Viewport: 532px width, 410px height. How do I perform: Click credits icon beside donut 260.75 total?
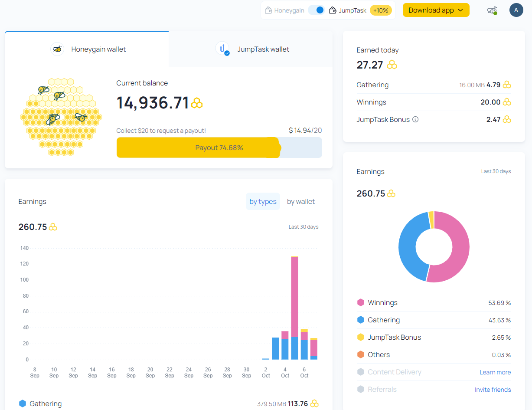click(x=391, y=194)
